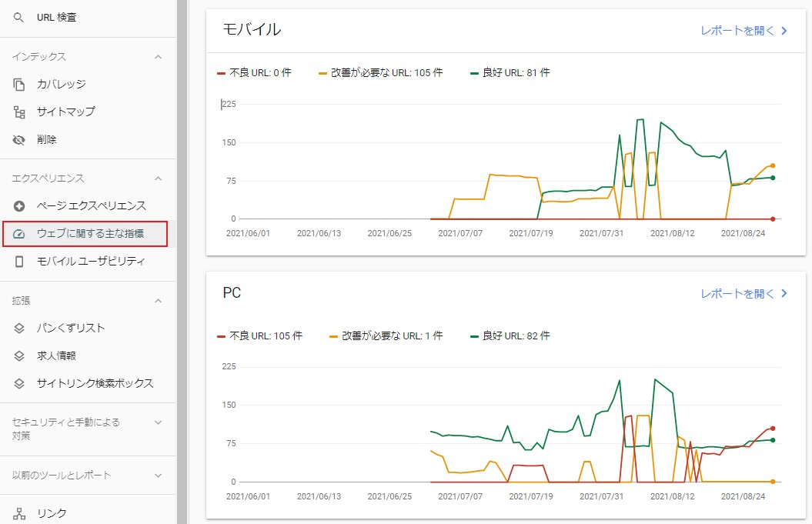This screenshot has height=524, width=812.
Task: Click モバイル legend 良好 URL: 81 件
Action: coord(510,73)
